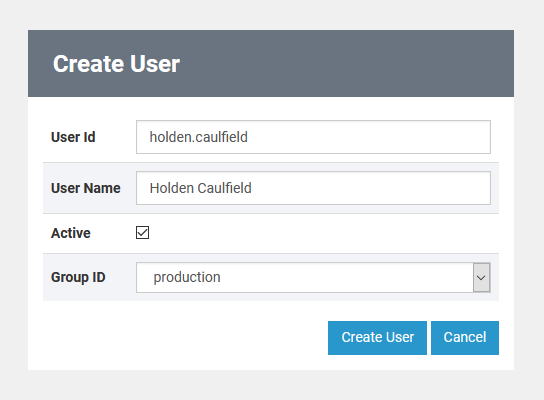544x400 pixels.
Task: Uncheck the Active checkbox
Action: tap(142, 232)
